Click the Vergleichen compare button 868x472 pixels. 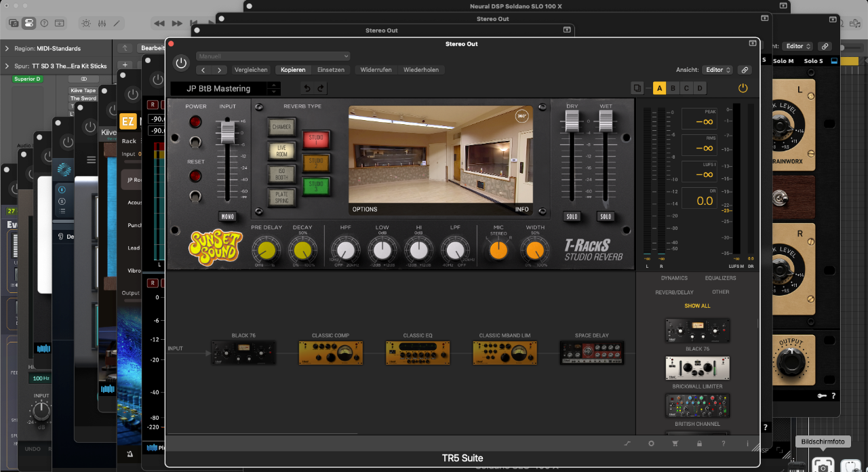pos(251,70)
